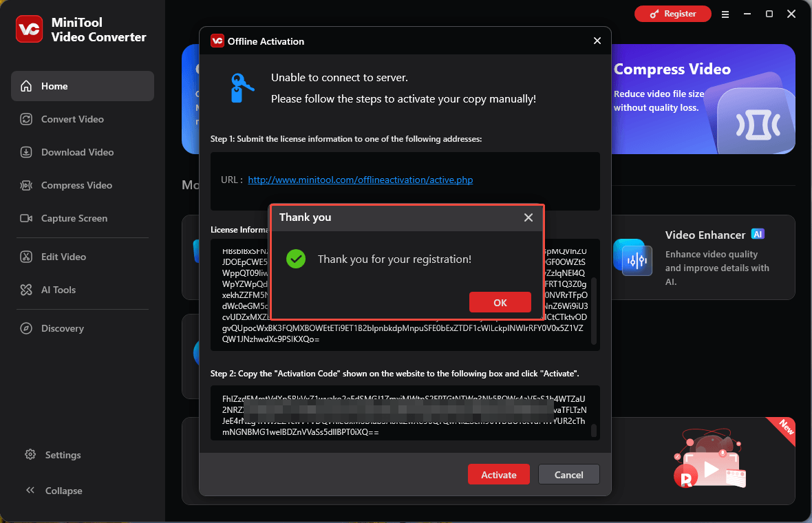812x523 pixels.
Task: Open Download Video section
Action: (83, 152)
